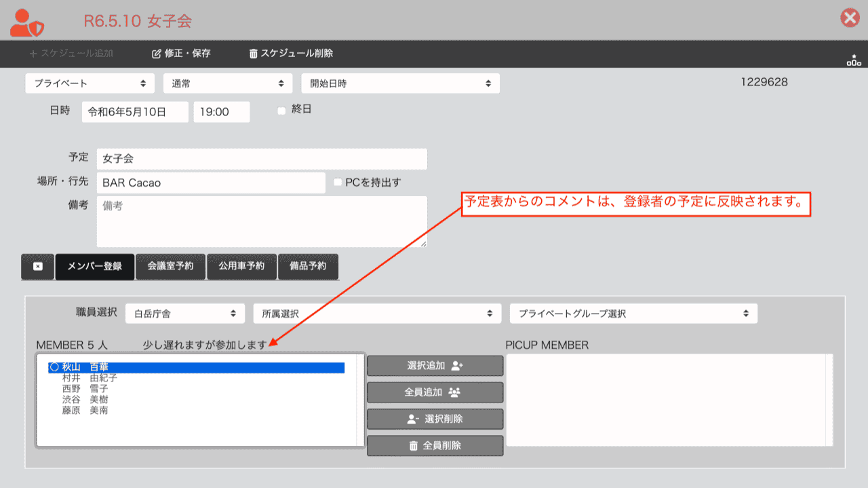Open the 公用車予約 tab

241,267
